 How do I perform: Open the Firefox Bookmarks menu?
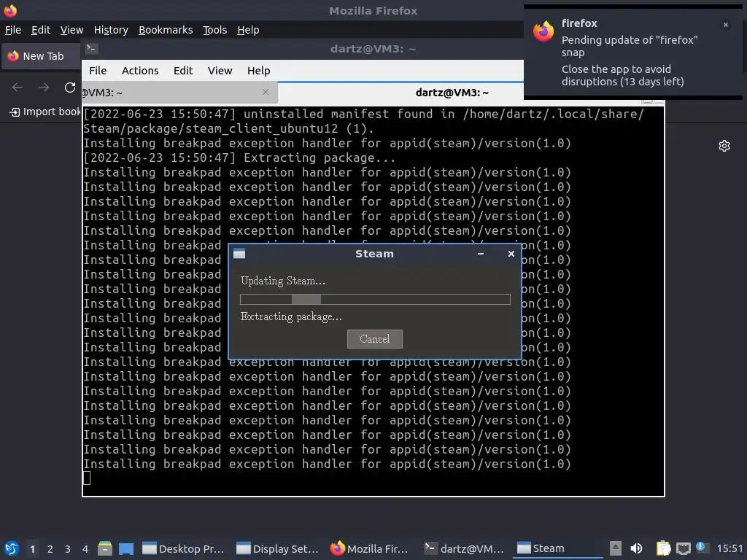coord(166,30)
